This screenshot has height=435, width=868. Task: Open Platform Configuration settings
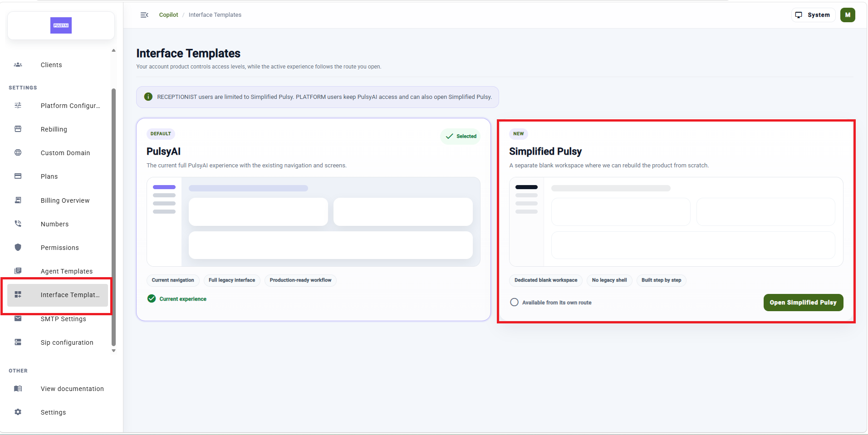click(58, 106)
